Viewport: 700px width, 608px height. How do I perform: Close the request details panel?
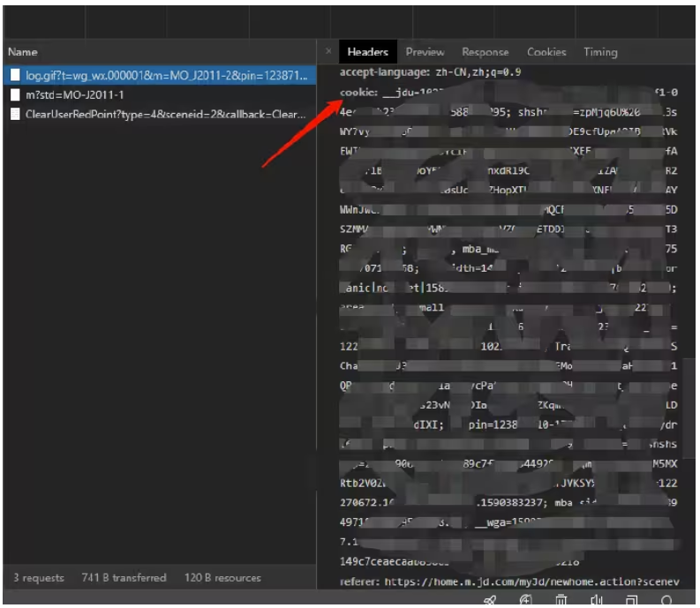(x=328, y=52)
